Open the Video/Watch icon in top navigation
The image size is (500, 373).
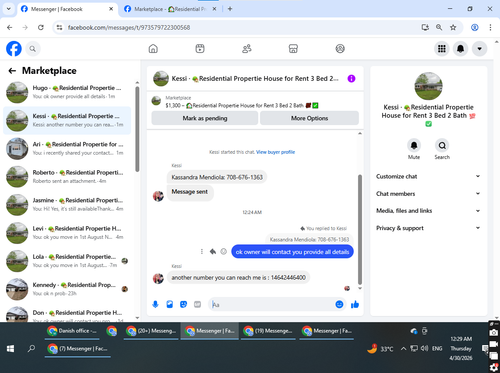[x=200, y=49]
